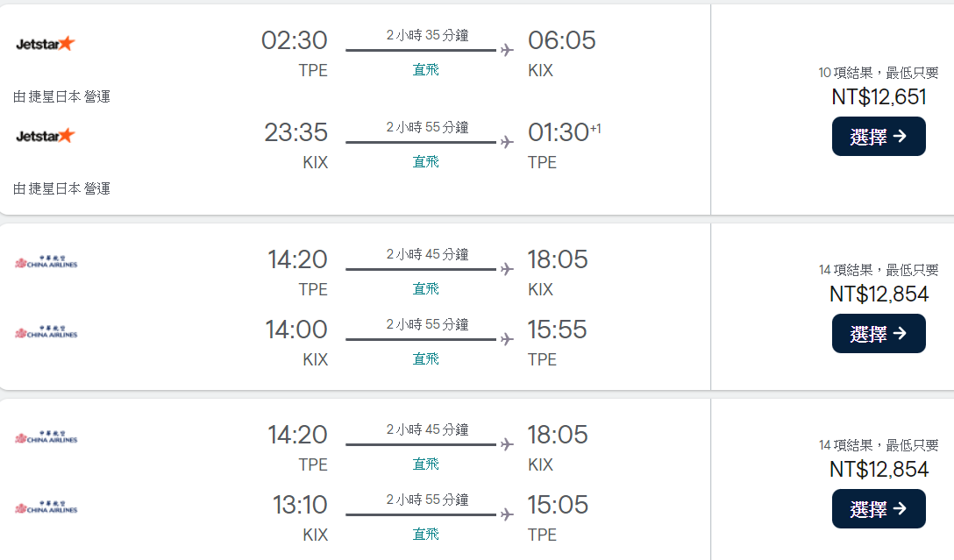Click the 06:05 KIX arrival time
The image size is (954, 560).
click(x=561, y=40)
